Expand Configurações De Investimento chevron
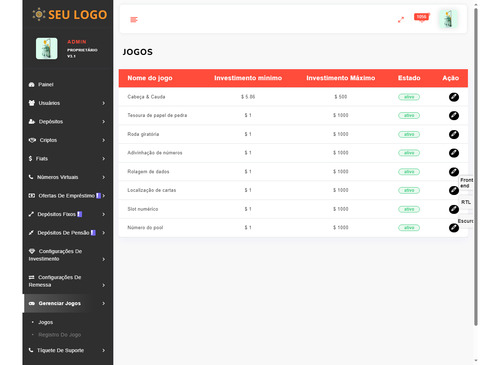Screen dimensions: 500x365 point(104,259)
